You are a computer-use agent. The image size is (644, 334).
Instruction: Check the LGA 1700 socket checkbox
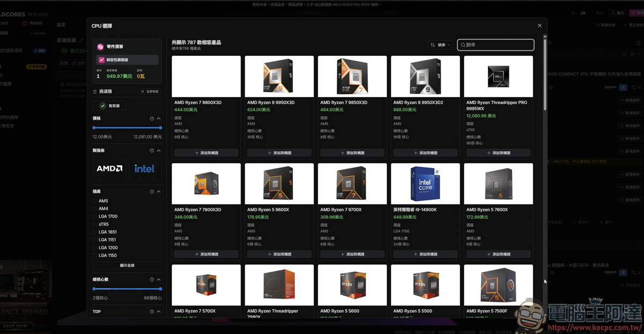coord(95,217)
